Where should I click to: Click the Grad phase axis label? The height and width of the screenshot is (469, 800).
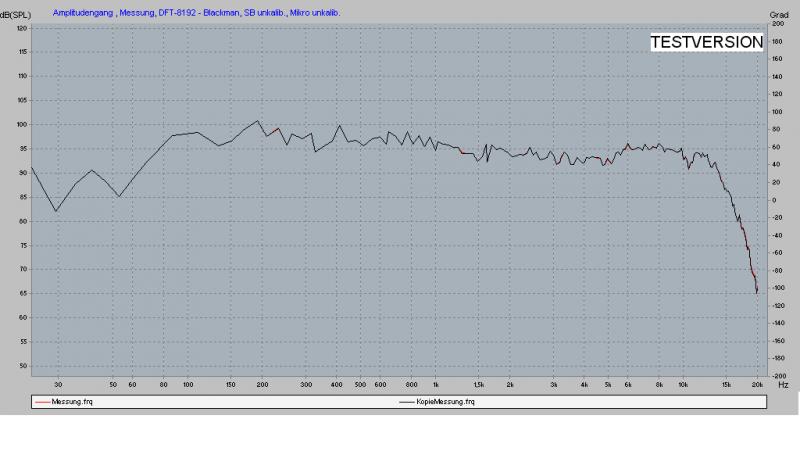click(779, 15)
